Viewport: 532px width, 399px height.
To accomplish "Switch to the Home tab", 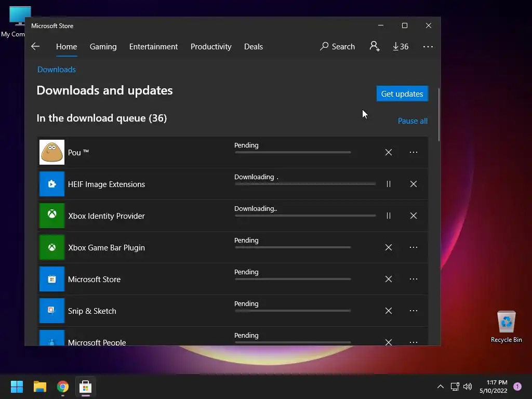I will click(x=66, y=46).
